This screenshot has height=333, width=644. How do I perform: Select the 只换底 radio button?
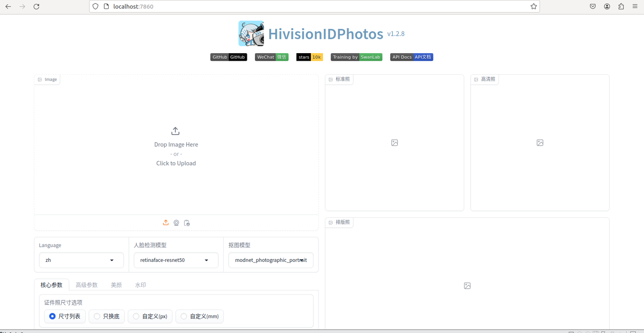click(97, 316)
